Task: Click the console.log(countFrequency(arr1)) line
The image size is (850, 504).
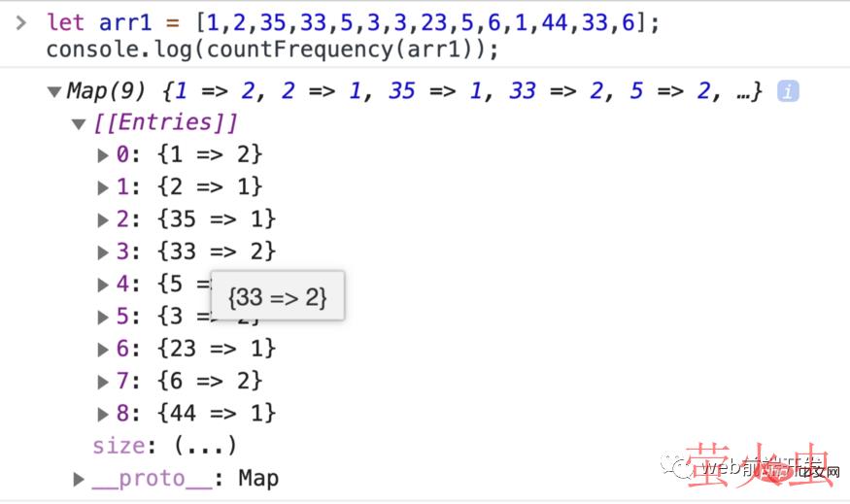Action: click(x=272, y=50)
